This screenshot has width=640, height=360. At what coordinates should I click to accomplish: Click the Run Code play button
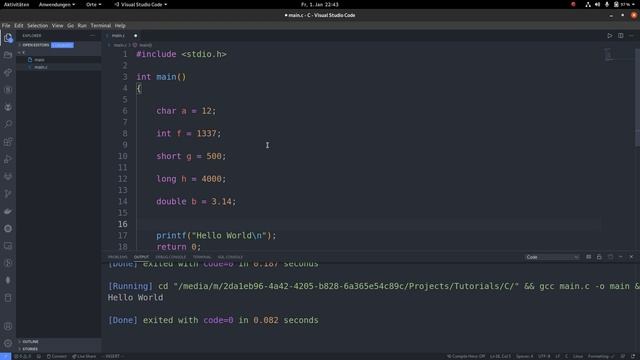coord(609,36)
